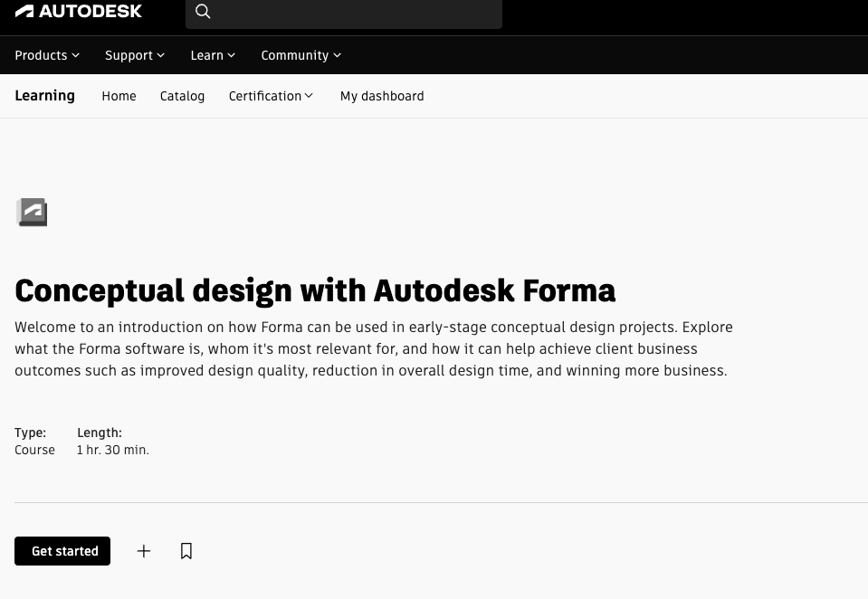Select the Home tab
The height and width of the screenshot is (599, 868).
[x=119, y=96]
